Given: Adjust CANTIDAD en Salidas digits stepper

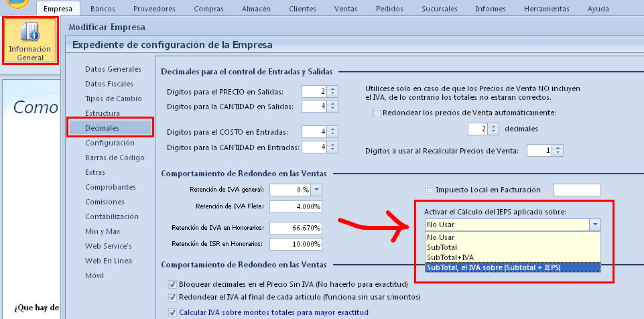Looking at the screenshot, I should (x=332, y=107).
